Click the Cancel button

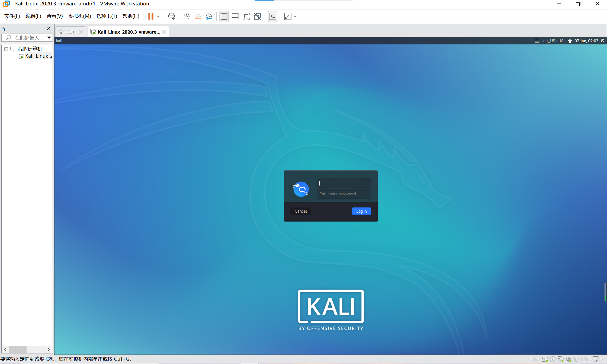coord(301,211)
